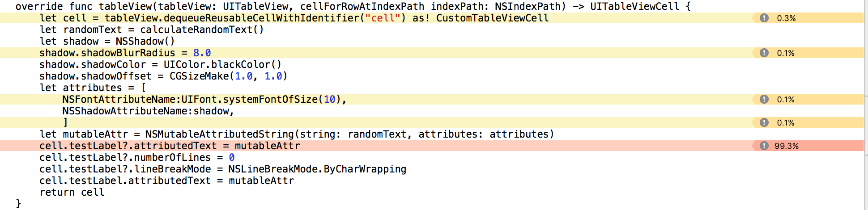This screenshot has height=210, width=868.
Task: Select the 0.1% annotation for shadowBlurRadius
Action: 808,53
